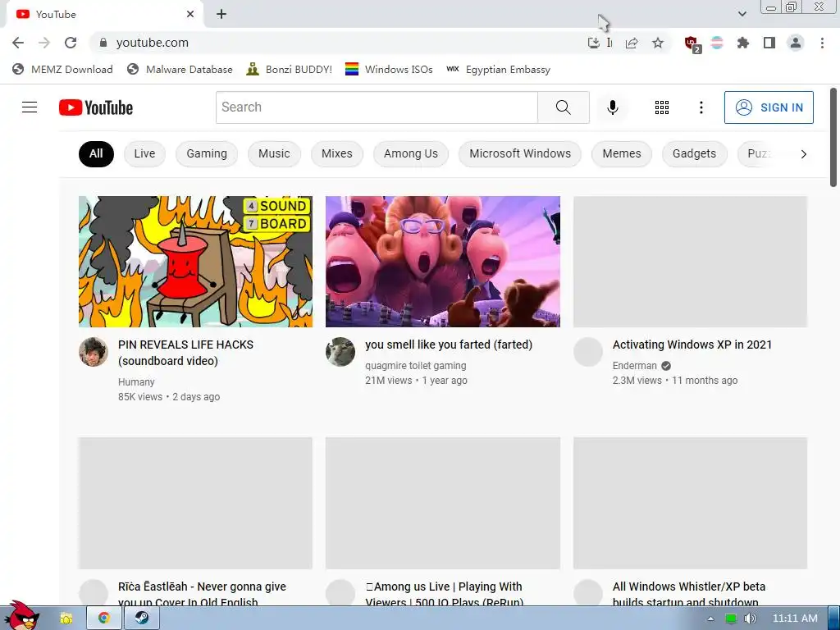Open the Egyptian Embassy bookmark
The height and width of the screenshot is (630, 840).
point(498,70)
